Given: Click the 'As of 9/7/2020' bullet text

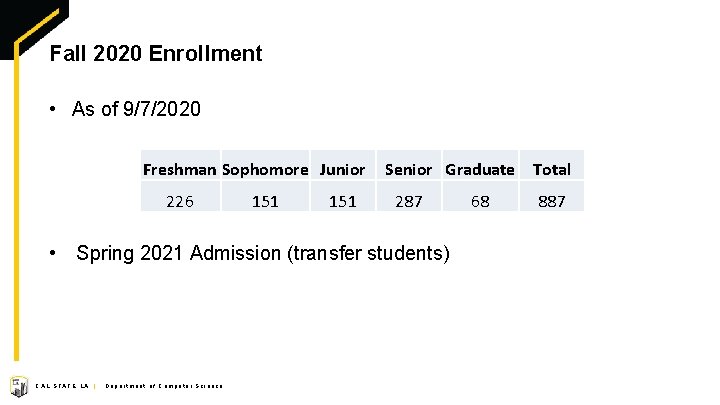Looking at the screenshot, I should 136,109.
